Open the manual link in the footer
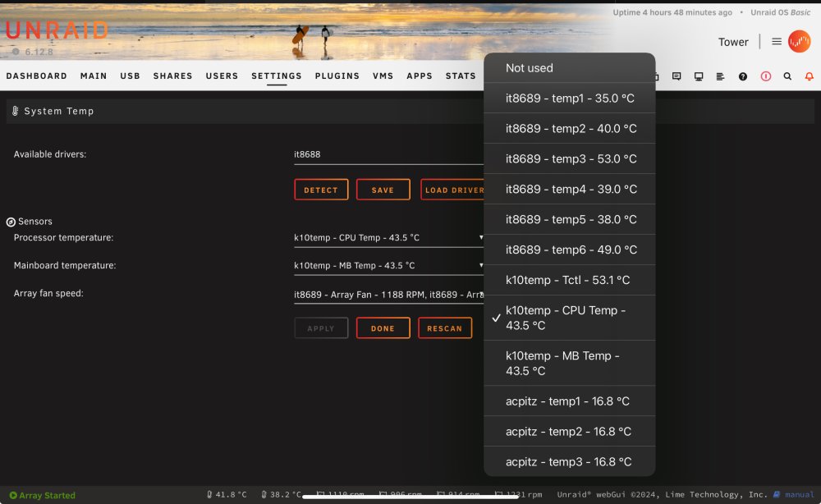 pos(799,495)
